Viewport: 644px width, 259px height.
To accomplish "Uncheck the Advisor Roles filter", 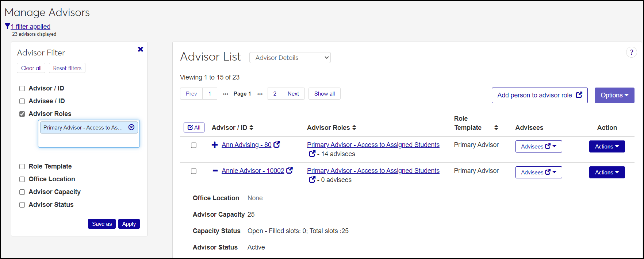I will (22, 114).
